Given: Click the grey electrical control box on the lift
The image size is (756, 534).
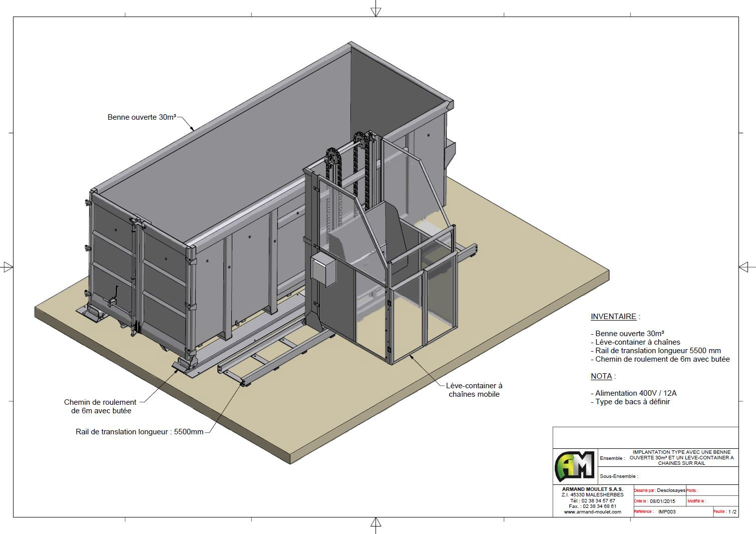Looking at the screenshot, I should (x=322, y=269).
